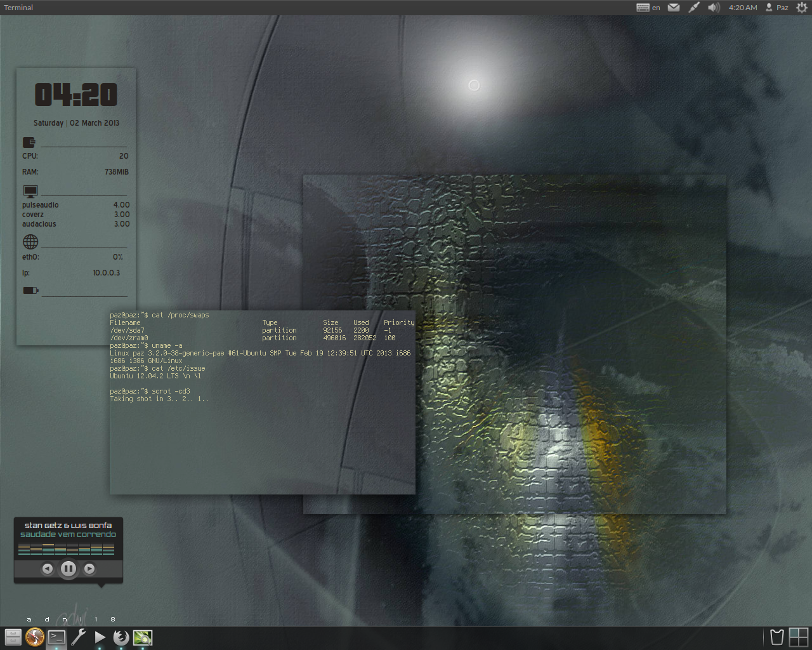Screen dimensions: 812x650
Task: Click the 'Priority' column header in the terminal
Action: click(399, 322)
